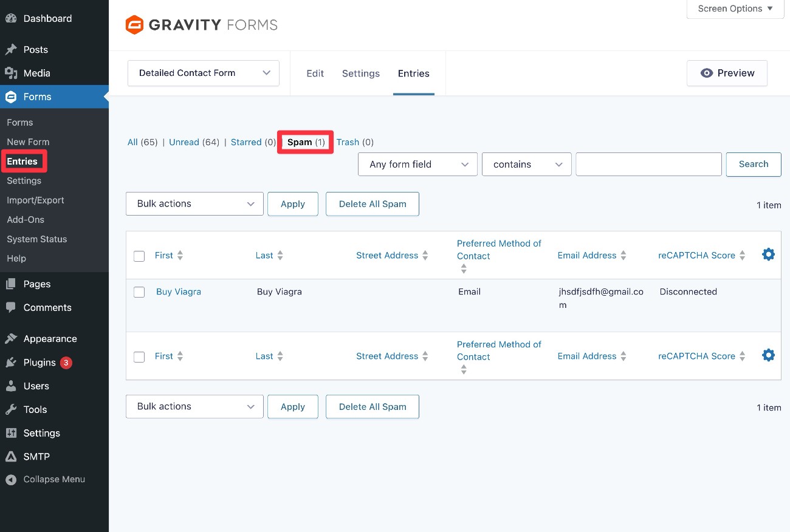This screenshot has width=790, height=532.
Task: Click the entry search text field
Action: point(648,165)
